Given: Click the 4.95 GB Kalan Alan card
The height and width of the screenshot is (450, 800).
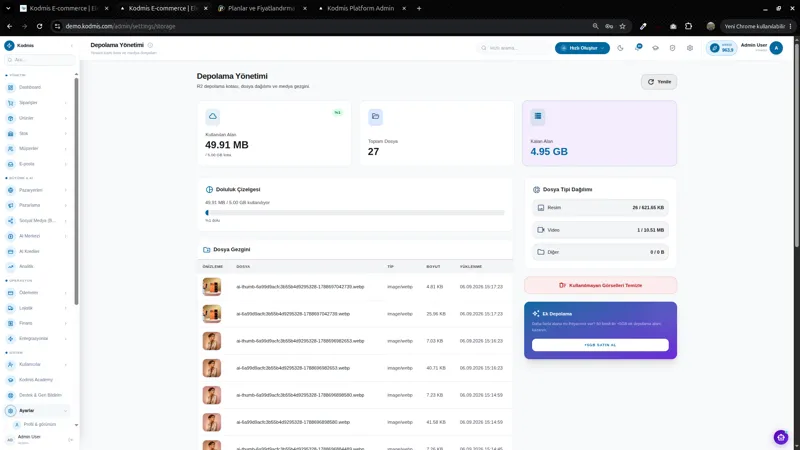Looking at the screenshot, I should [x=599, y=133].
